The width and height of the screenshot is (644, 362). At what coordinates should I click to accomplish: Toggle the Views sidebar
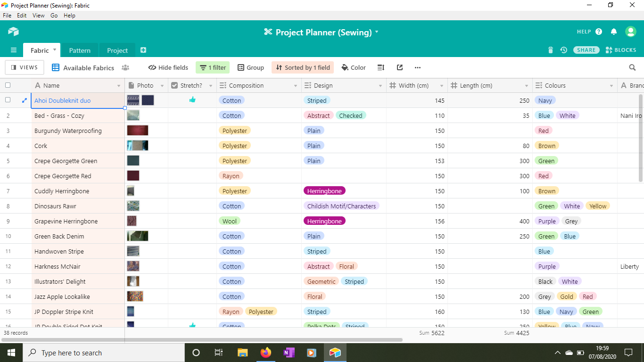tap(25, 67)
